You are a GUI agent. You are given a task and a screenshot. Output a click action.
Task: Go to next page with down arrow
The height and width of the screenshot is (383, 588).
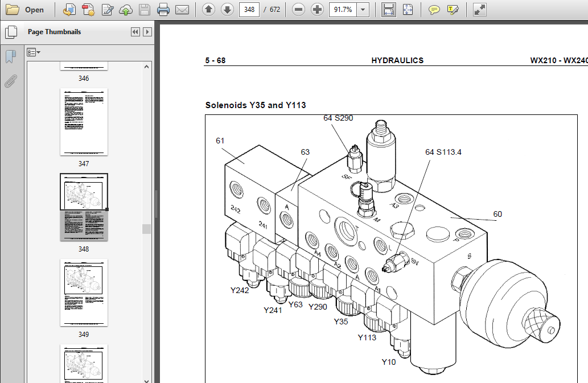[227, 10]
